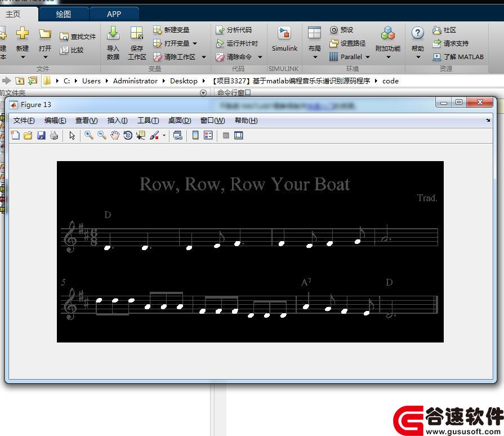Switch to the APP tab
The image size is (504, 436).
(114, 14)
